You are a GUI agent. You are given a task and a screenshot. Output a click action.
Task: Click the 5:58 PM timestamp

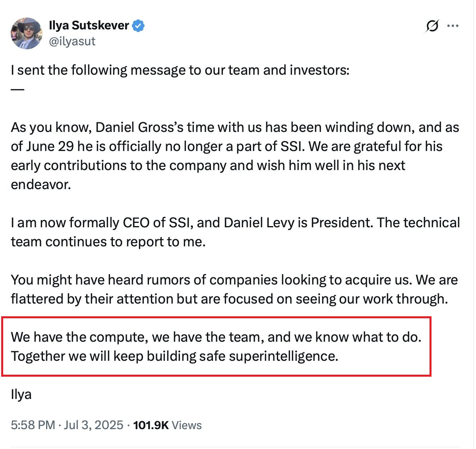(x=33, y=425)
